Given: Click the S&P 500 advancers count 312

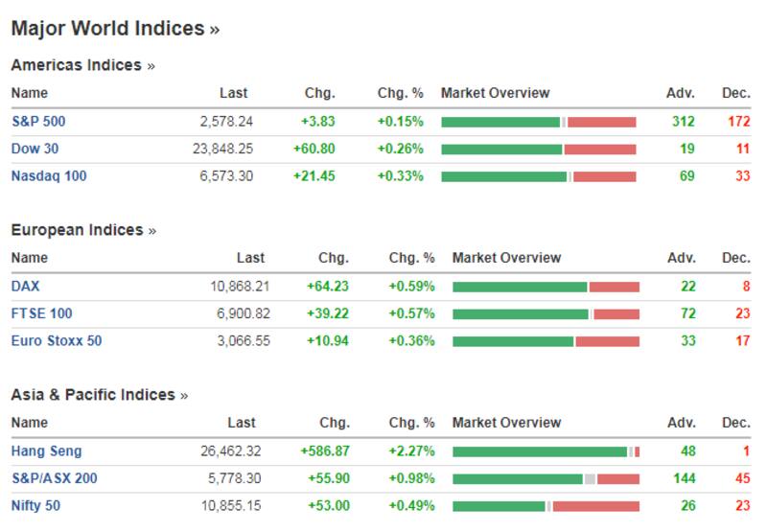Looking at the screenshot, I should 683,122.
